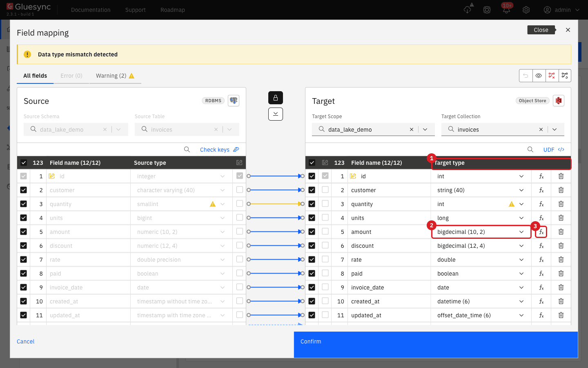The width and height of the screenshot is (588, 368).
Task: Open the customer string (40) type dropdown
Action: click(x=481, y=190)
